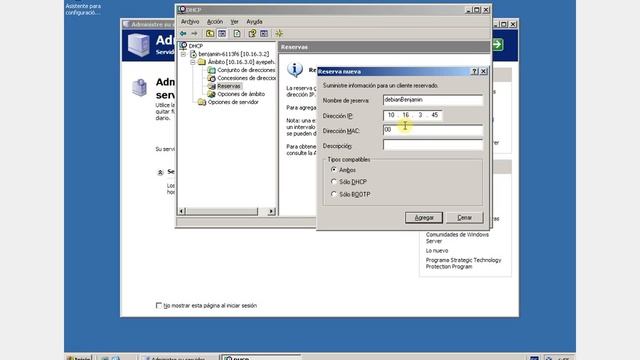Screen dimensions: 640x360
Task: Click the Reservas header in the right pane
Action: point(384,47)
